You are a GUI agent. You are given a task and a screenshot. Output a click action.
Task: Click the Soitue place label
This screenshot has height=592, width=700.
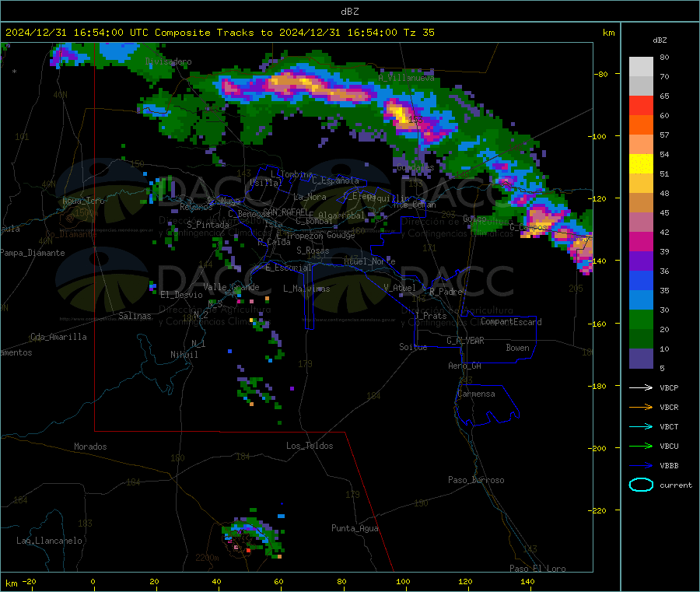click(x=413, y=347)
